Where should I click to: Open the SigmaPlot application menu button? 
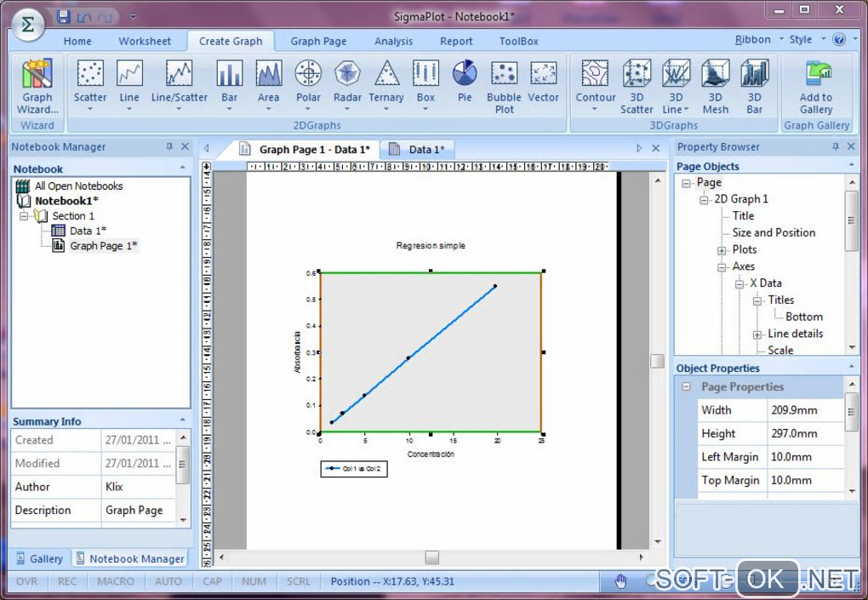tap(27, 25)
